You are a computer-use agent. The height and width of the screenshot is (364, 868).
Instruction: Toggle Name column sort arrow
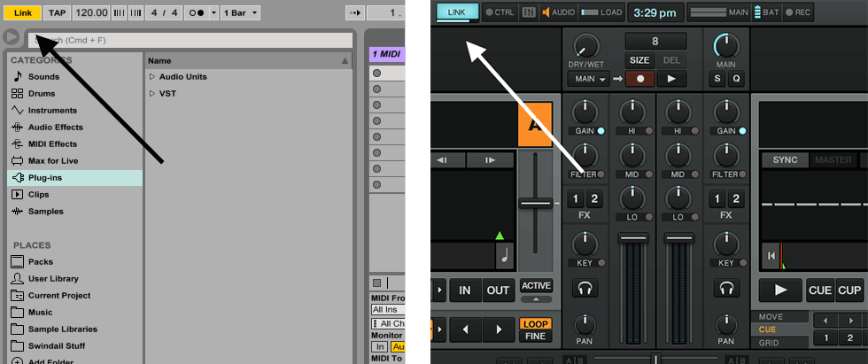pyautogui.click(x=345, y=61)
